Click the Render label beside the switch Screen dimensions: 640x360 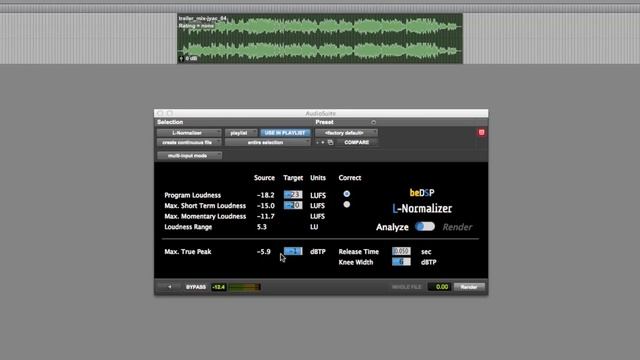pyautogui.click(x=457, y=227)
